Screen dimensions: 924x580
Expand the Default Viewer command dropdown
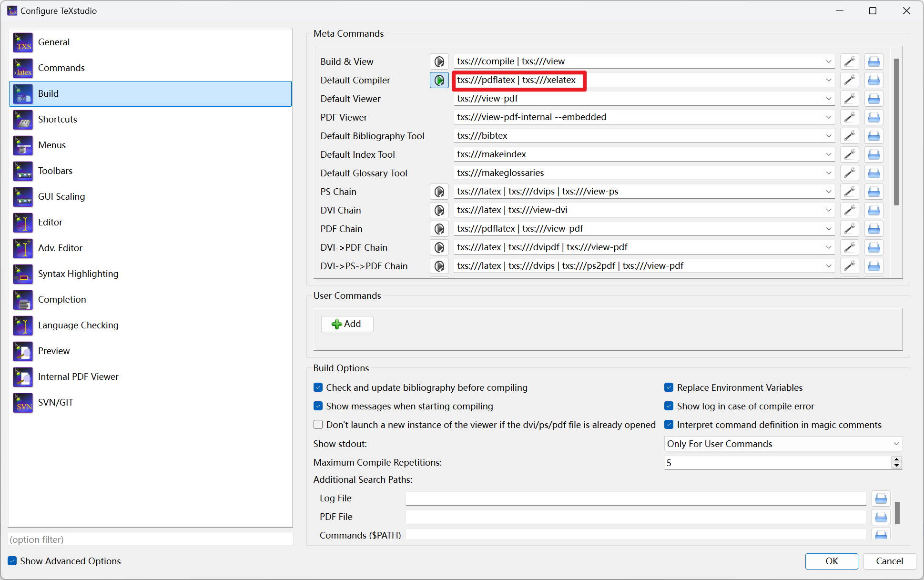(828, 99)
